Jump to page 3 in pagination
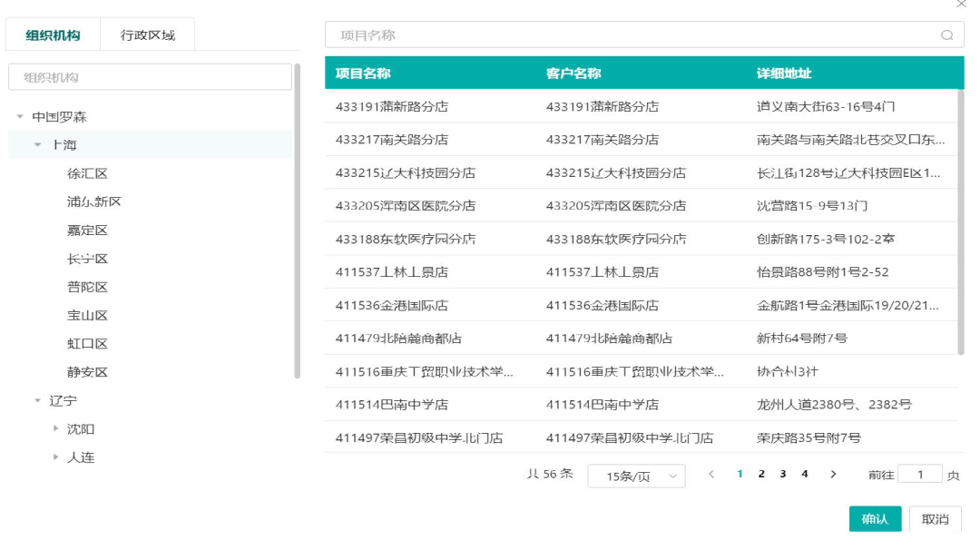Image resolution: width=980 pixels, height=540 pixels. click(782, 475)
